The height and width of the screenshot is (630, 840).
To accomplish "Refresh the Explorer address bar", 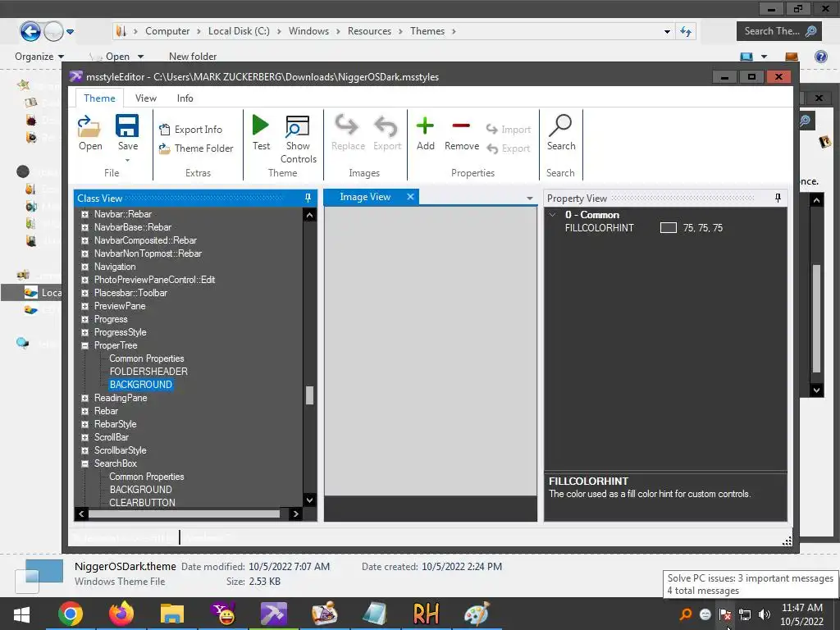I will click(686, 31).
